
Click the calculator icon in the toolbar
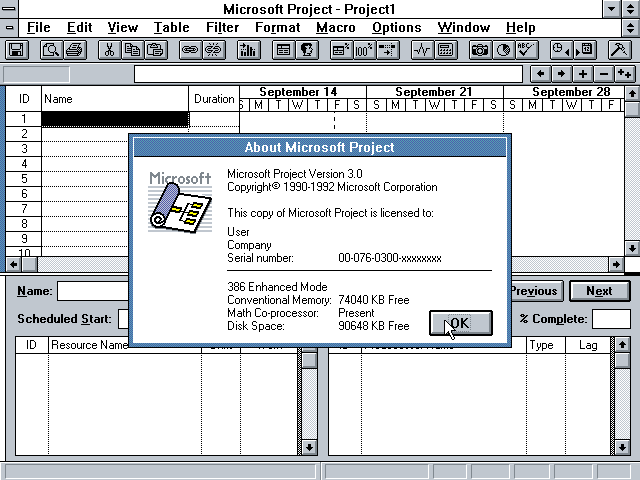click(446, 49)
